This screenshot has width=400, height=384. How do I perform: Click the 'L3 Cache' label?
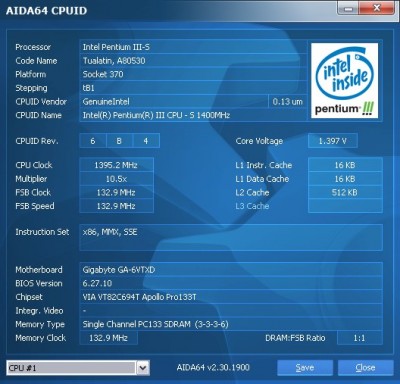point(252,206)
